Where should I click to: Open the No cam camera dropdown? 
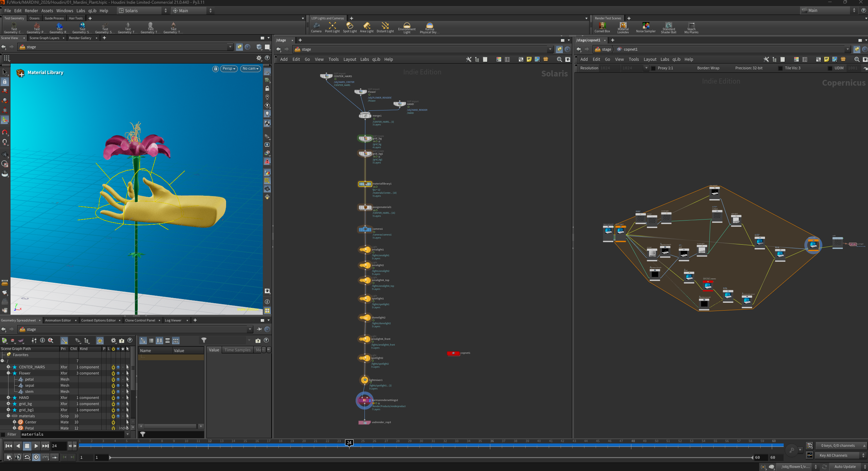[250, 69]
